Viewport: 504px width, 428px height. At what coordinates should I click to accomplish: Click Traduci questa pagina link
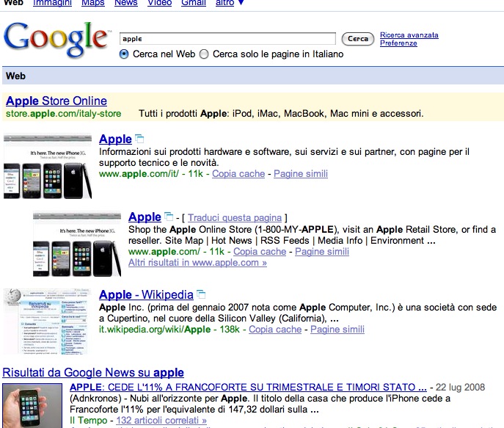click(x=235, y=218)
